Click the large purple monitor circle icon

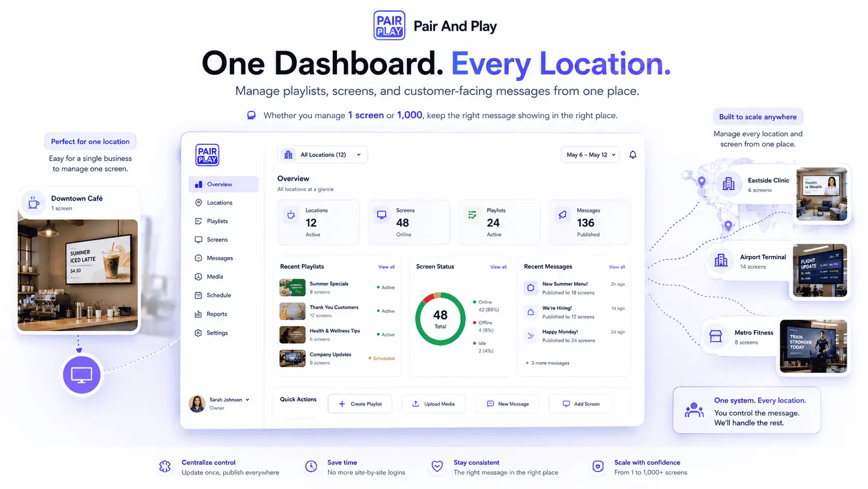tap(82, 375)
